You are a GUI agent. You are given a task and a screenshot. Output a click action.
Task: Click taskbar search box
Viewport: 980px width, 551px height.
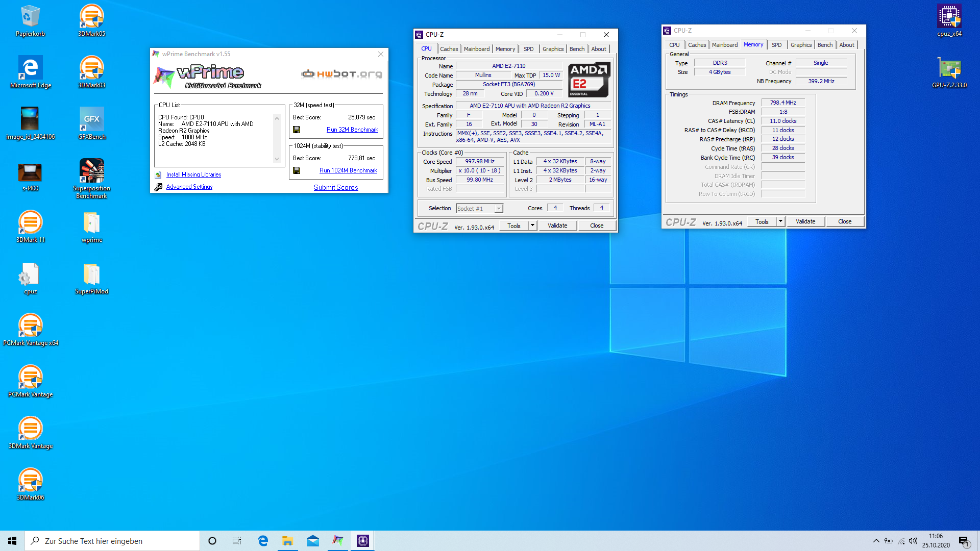112,541
